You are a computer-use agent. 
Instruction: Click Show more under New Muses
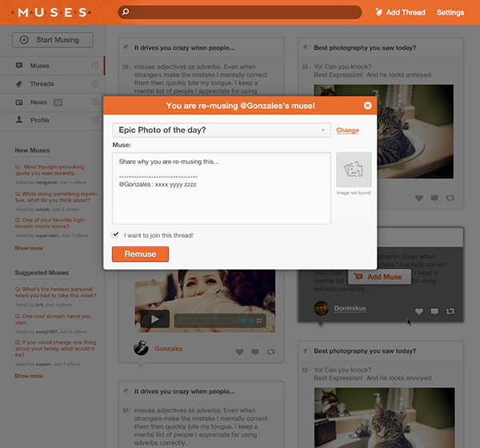pyautogui.click(x=29, y=248)
